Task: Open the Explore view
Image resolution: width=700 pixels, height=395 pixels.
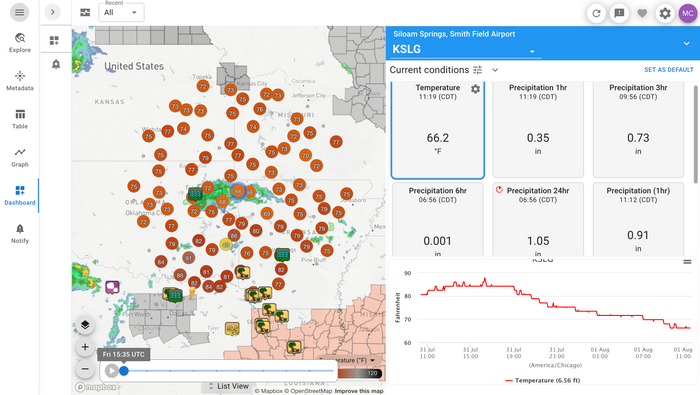Action: point(20,43)
